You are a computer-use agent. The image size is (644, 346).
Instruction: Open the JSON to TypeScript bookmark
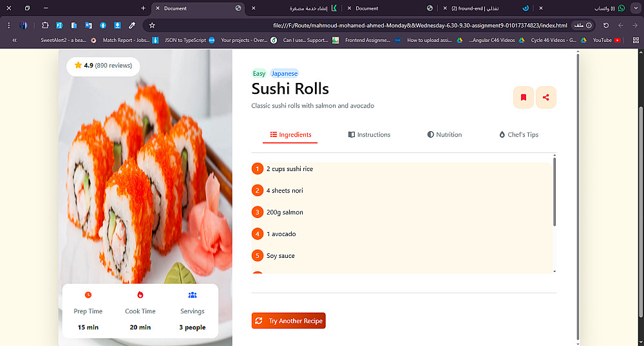pos(189,40)
